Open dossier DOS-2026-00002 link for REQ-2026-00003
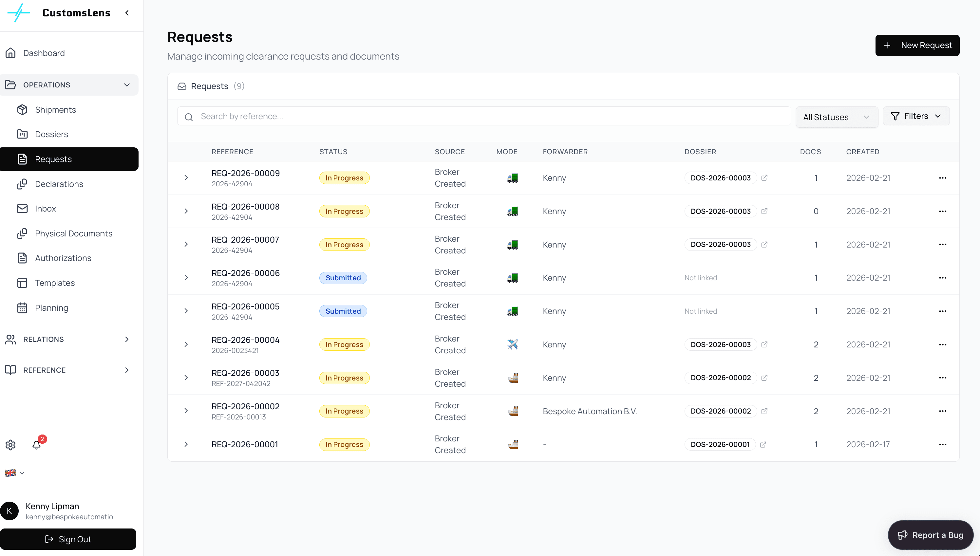Image resolution: width=980 pixels, height=556 pixels. (720, 378)
